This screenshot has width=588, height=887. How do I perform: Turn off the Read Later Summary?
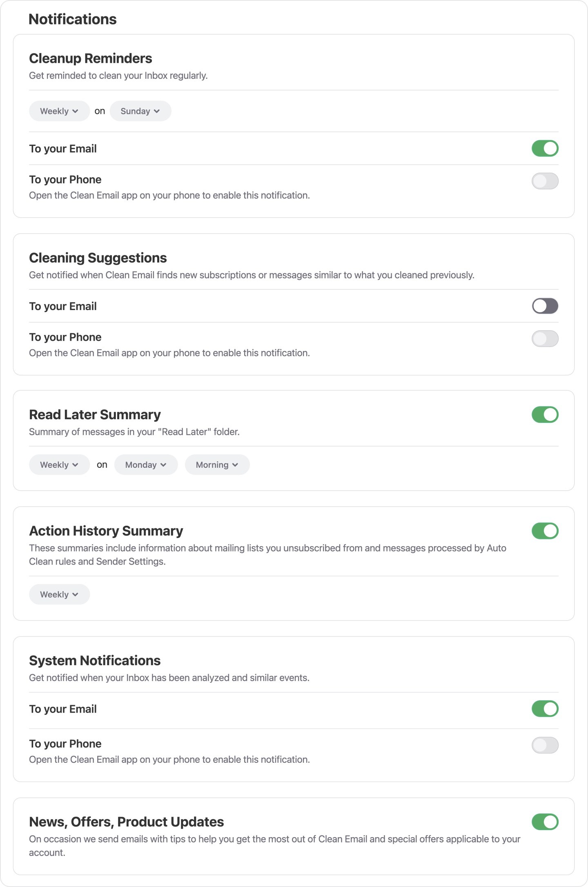coord(545,415)
